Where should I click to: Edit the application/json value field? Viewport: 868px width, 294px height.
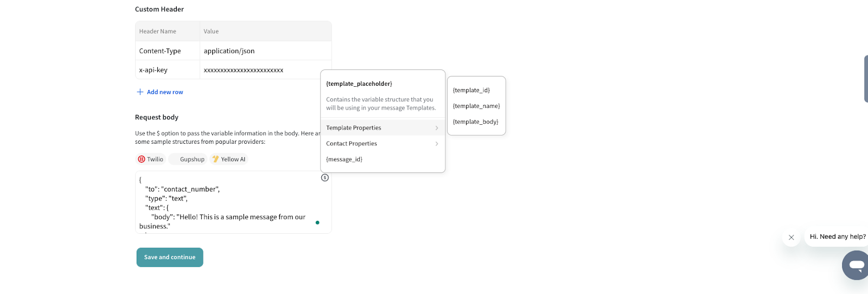tap(265, 51)
